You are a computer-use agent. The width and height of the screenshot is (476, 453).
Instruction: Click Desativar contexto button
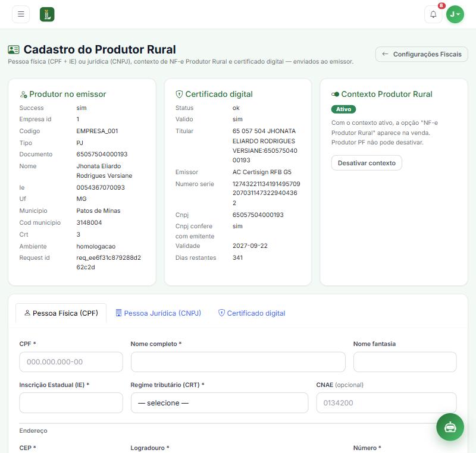coord(367,163)
